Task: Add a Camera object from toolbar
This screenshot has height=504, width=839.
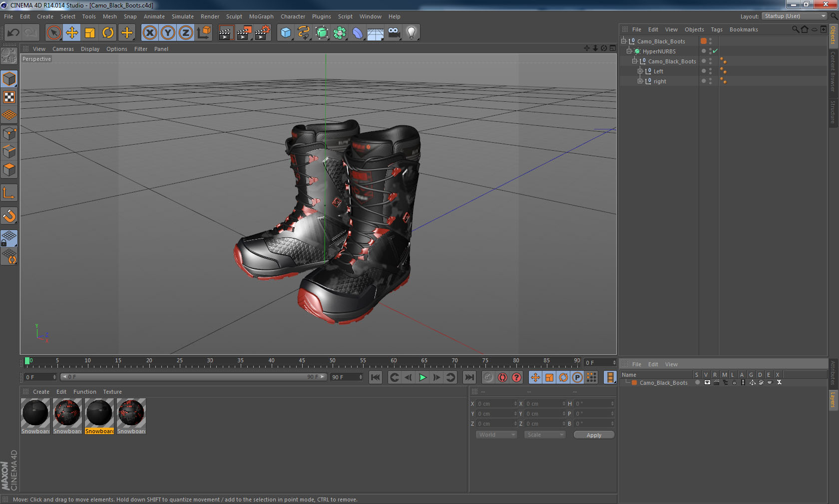Action: [x=394, y=33]
